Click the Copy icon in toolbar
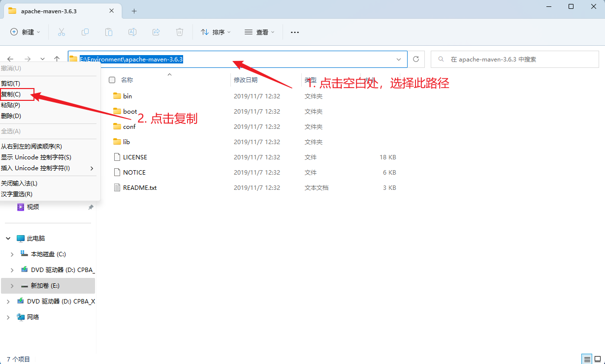Viewport: 605px width, 364px height. (x=85, y=32)
